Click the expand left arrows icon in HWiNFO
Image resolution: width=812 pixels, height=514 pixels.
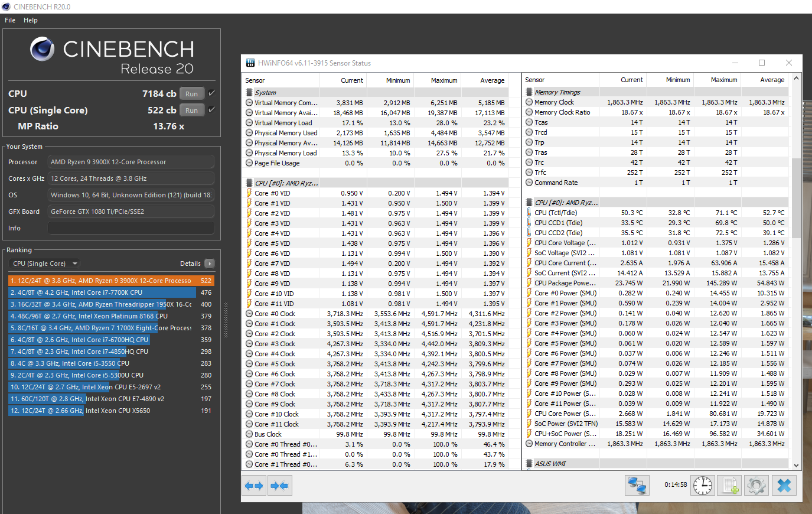[254, 486]
